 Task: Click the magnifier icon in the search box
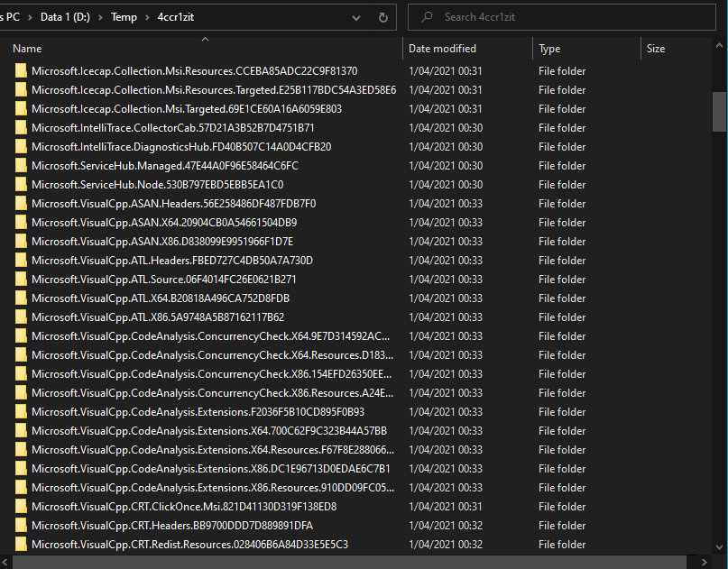pos(426,17)
